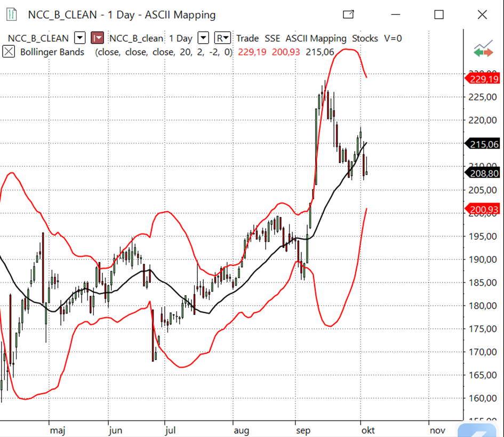Click the Bollinger Bands indicator name
The image size is (504, 437).
coord(52,52)
